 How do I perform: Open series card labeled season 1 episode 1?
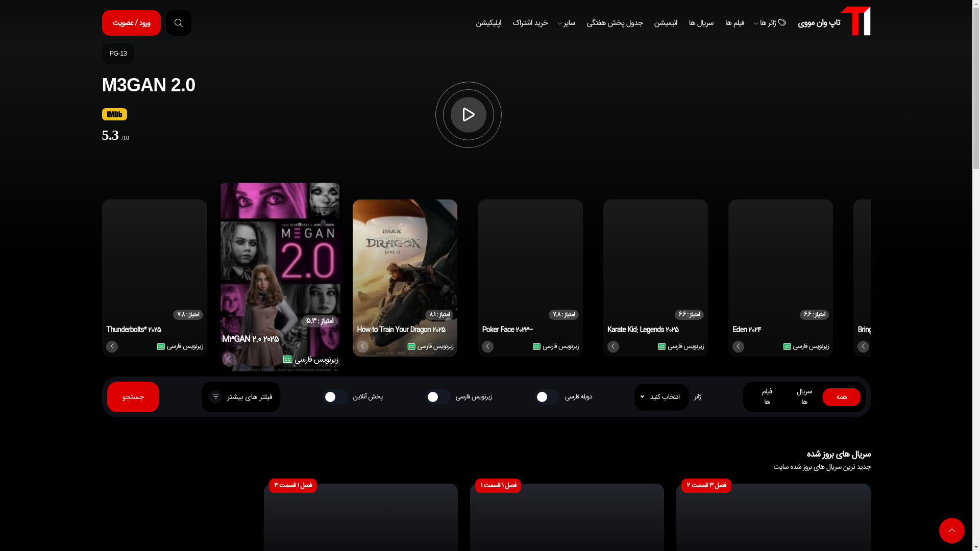click(567, 517)
